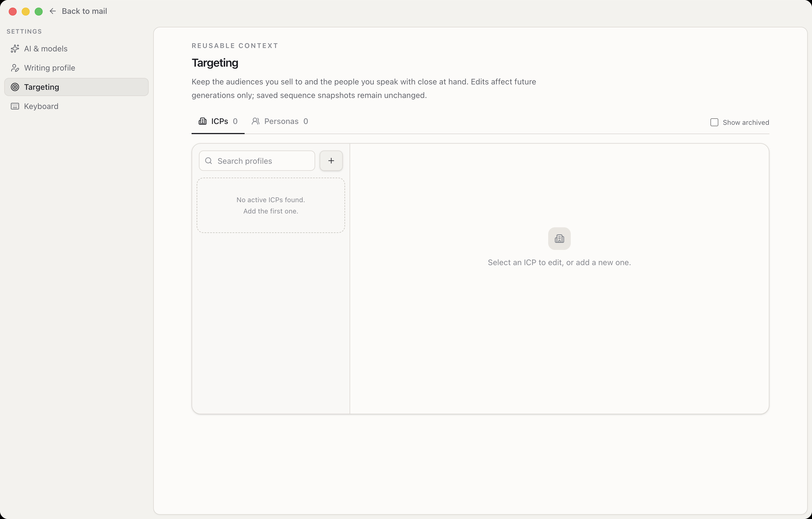Click the No active ICPs found placeholder
This screenshot has height=519, width=812.
pos(271,205)
